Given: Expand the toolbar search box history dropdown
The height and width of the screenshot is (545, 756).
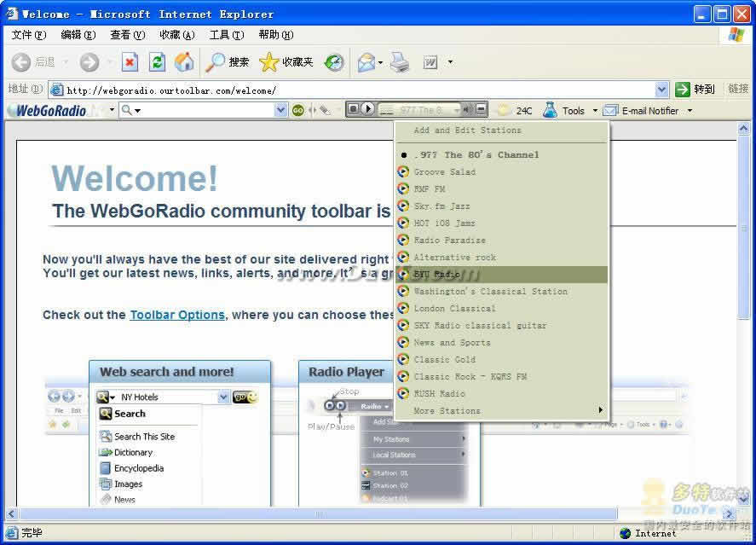Looking at the screenshot, I should coord(280,110).
